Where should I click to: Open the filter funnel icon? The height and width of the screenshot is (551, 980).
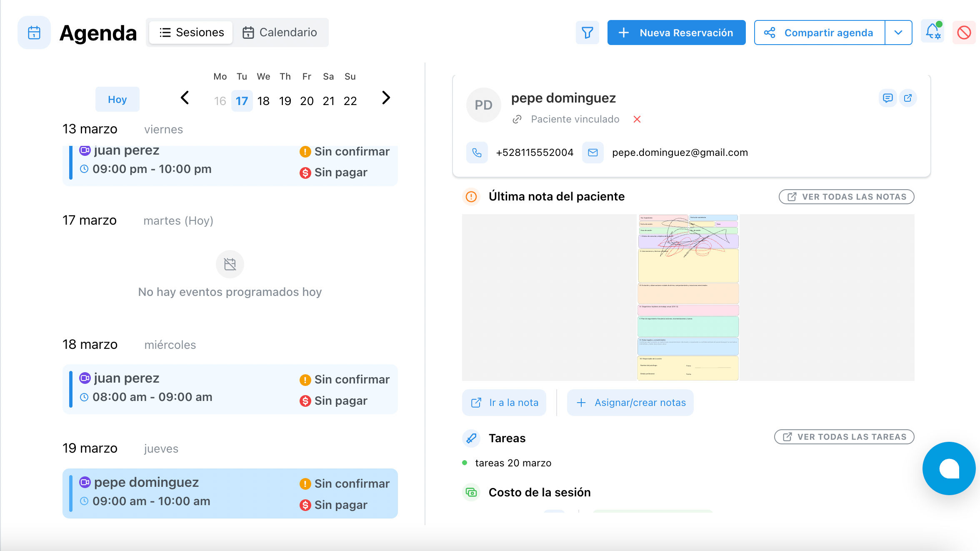[587, 33]
